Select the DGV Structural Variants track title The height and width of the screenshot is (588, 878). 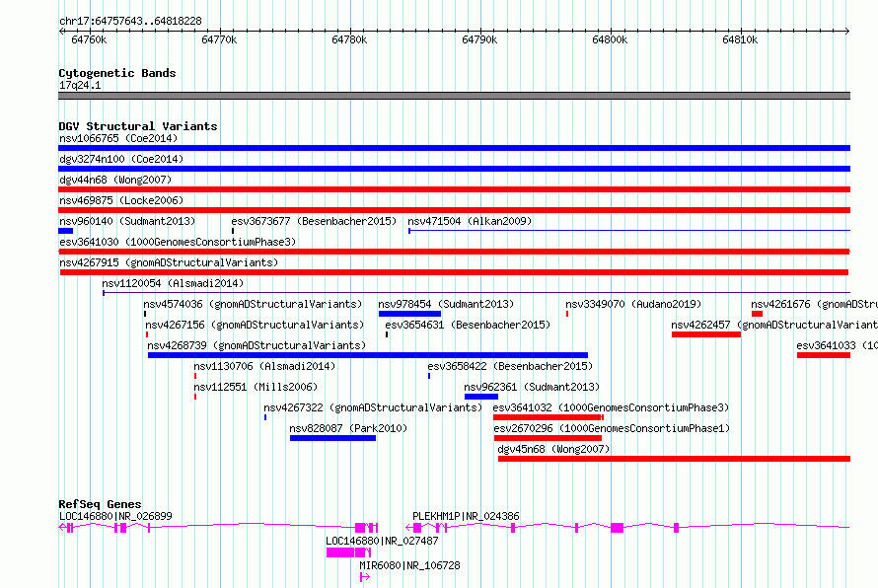coord(138,126)
